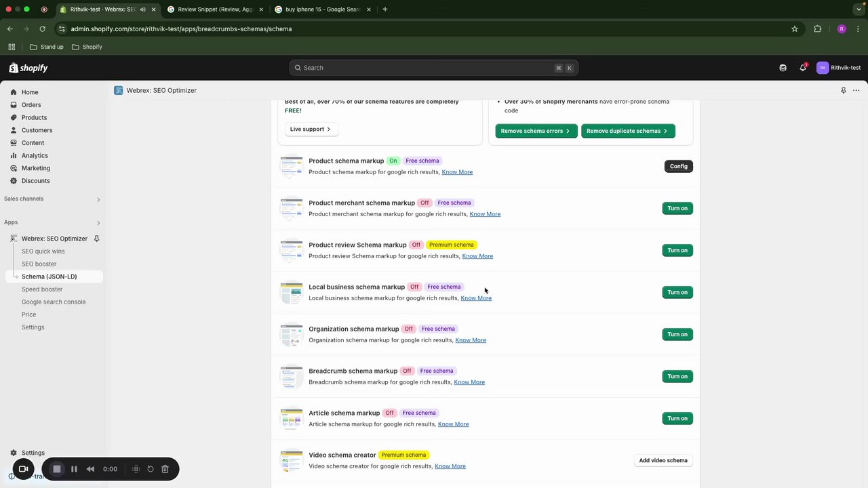This screenshot has width=868, height=488.
Task: Open Content in the sidebar
Action: coord(33,143)
